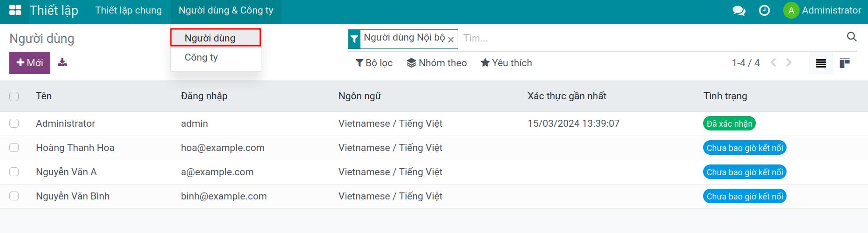The image size is (868, 233).
Task: Click the 15/03/2024 13:39:07 date cell
Action: [573, 123]
